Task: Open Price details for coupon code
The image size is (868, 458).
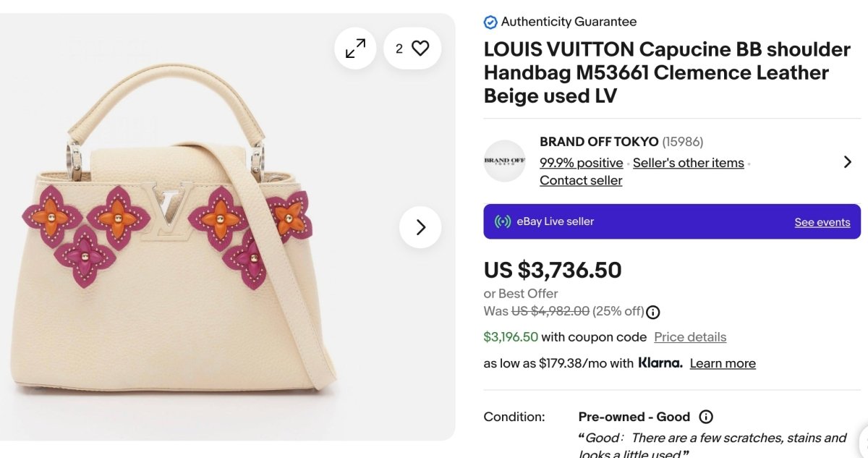Action: 690,337
